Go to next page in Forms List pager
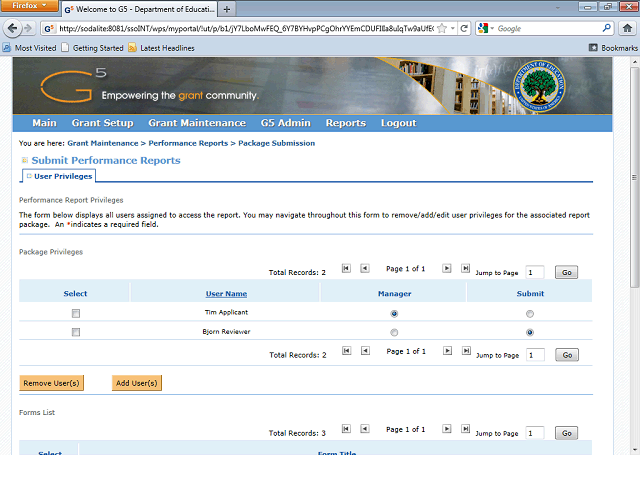640x480 pixels. click(x=447, y=429)
